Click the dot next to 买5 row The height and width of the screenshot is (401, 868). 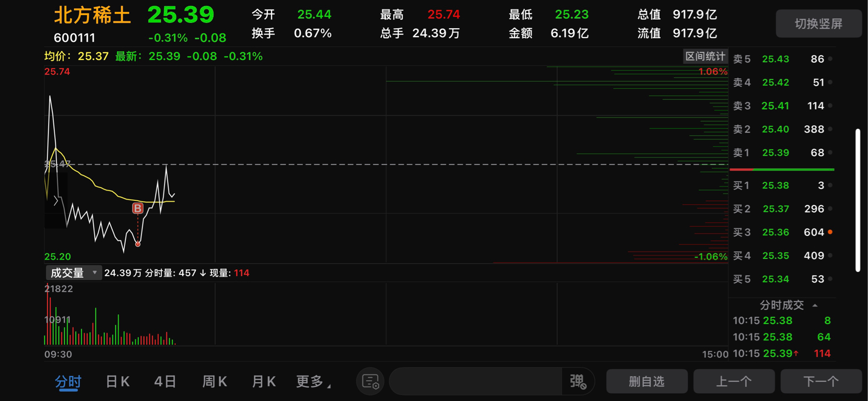point(830,279)
